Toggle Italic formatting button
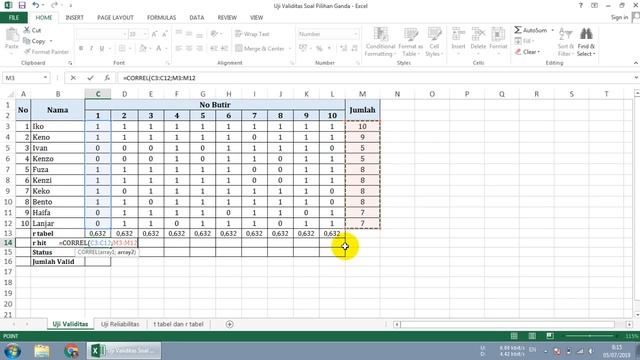The image size is (640, 360). click(x=91, y=49)
